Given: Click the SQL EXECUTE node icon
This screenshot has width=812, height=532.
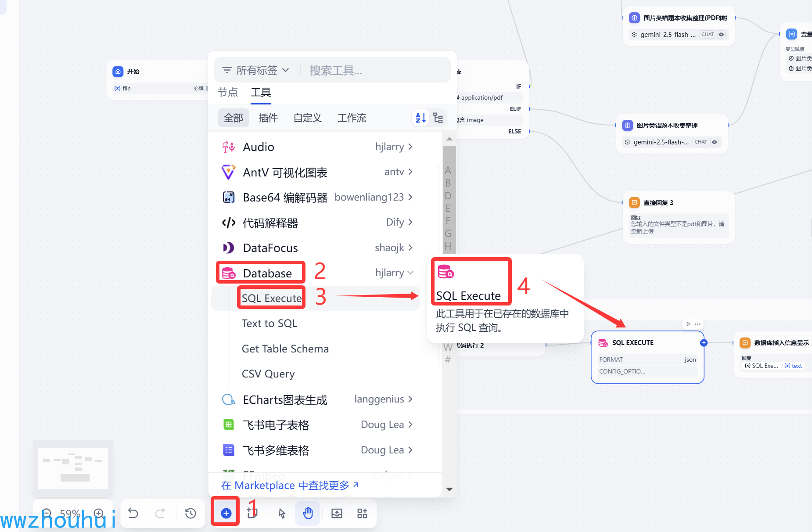Looking at the screenshot, I should (603, 343).
